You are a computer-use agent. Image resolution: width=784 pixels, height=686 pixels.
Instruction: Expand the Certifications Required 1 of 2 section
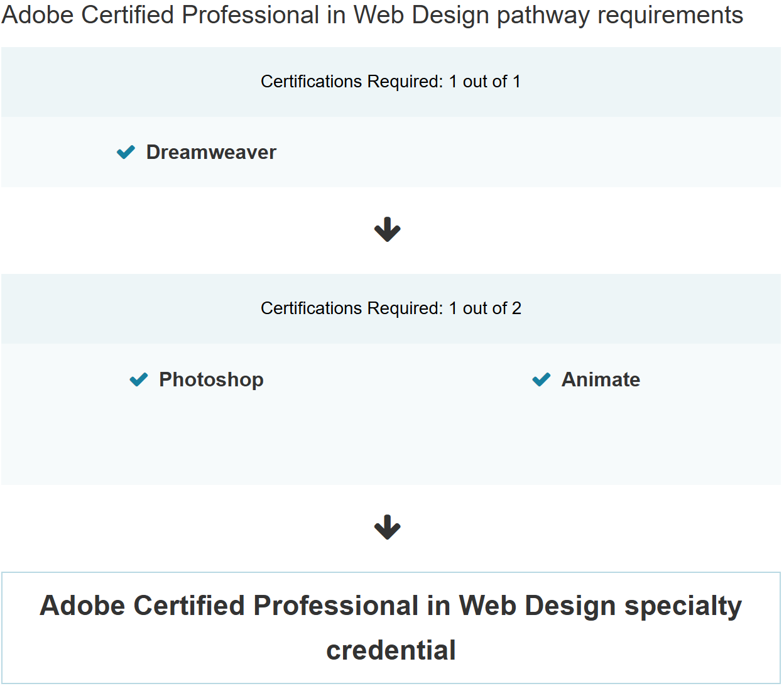(x=391, y=308)
